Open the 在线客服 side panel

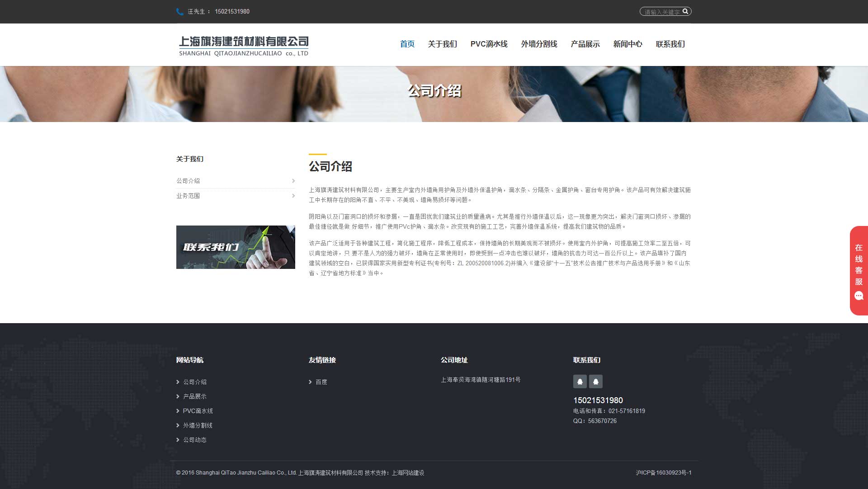coord(859,270)
